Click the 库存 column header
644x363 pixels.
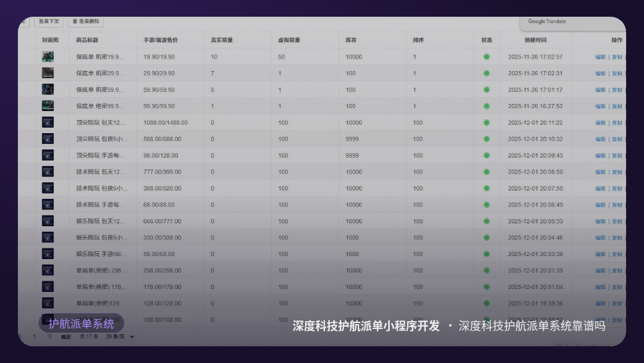(x=351, y=40)
